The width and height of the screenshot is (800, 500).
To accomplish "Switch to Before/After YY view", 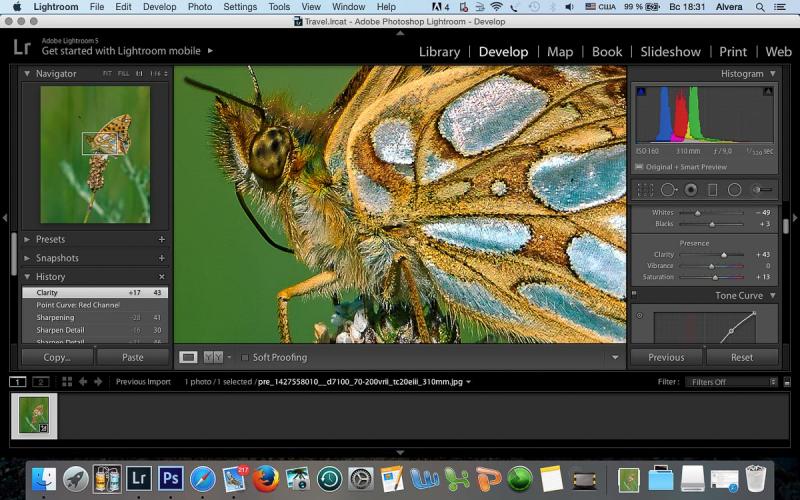I will pyautogui.click(x=213, y=357).
